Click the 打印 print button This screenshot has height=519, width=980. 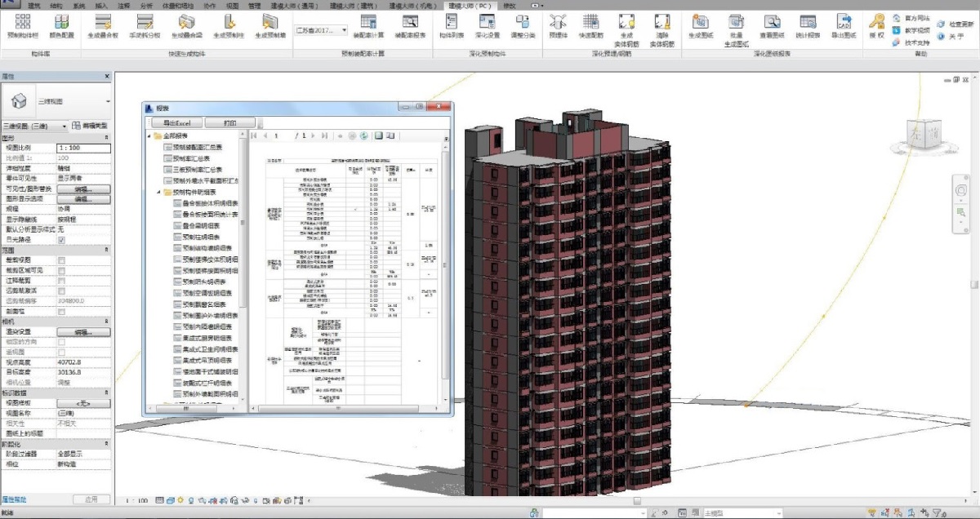point(229,123)
